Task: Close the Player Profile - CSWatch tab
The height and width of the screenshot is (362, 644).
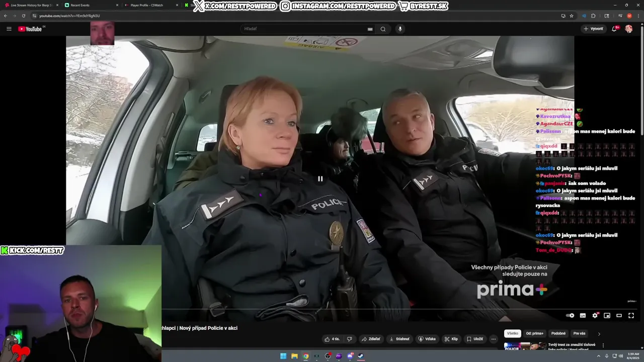Action: click(177, 5)
